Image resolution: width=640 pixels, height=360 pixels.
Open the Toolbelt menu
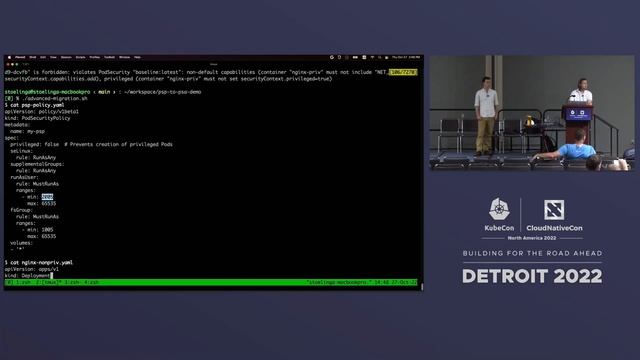point(109,57)
